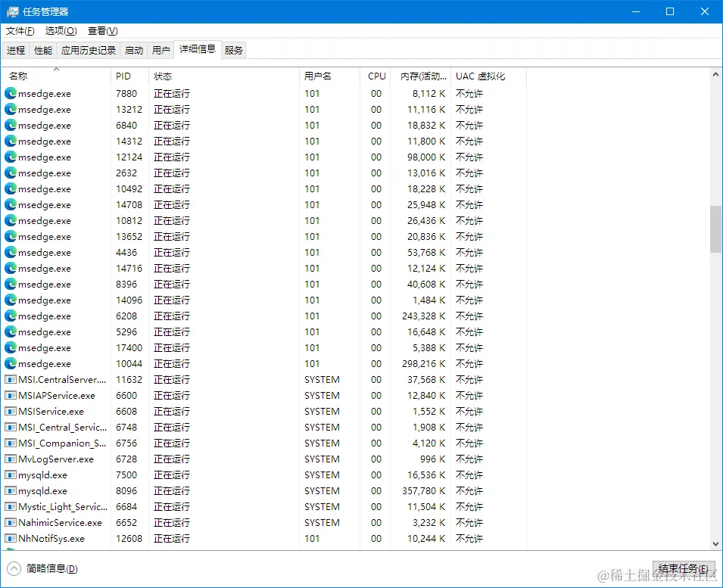
Task: Click the NahimicService.exe process icon
Action: (11, 523)
